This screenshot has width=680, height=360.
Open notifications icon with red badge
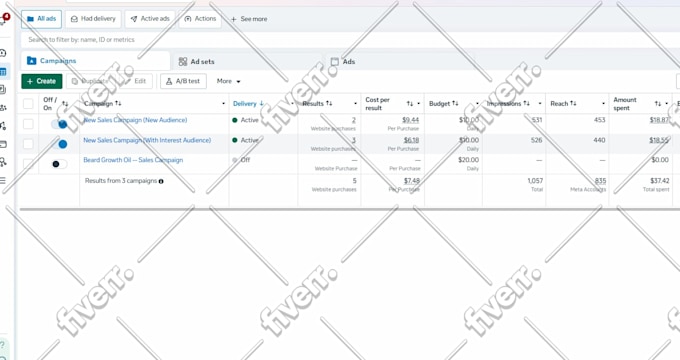coord(4,19)
